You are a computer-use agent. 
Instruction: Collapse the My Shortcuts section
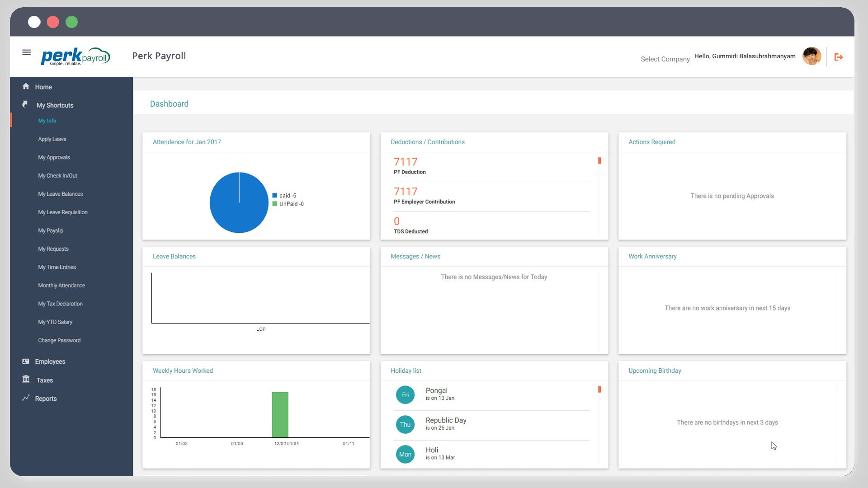pyautogui.click(x=55, y=105)
